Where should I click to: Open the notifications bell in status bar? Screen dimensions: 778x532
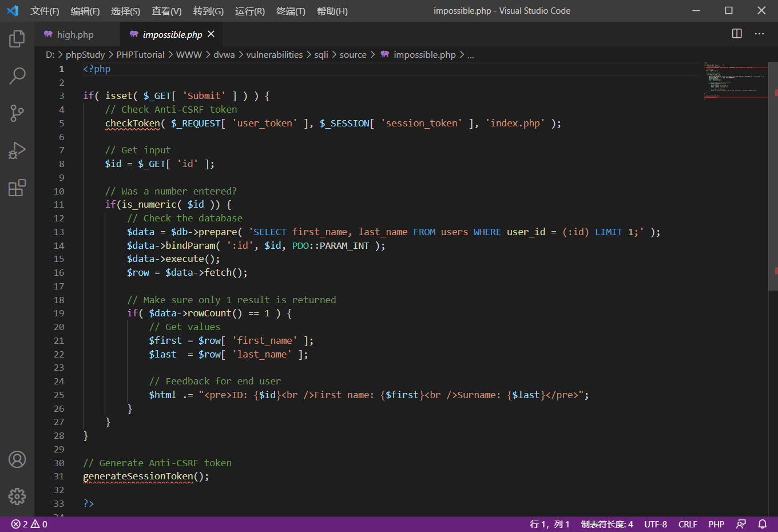tap(762, 524)
